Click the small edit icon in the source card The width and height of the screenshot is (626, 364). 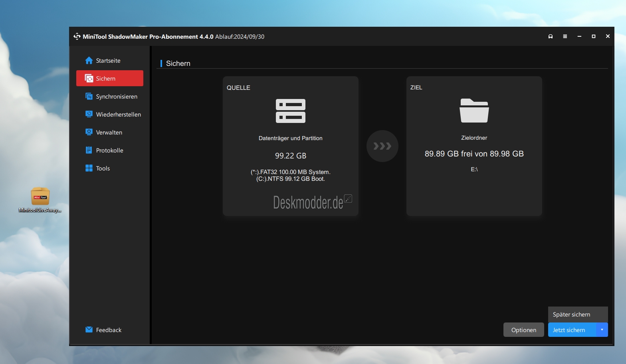(348, 198)
